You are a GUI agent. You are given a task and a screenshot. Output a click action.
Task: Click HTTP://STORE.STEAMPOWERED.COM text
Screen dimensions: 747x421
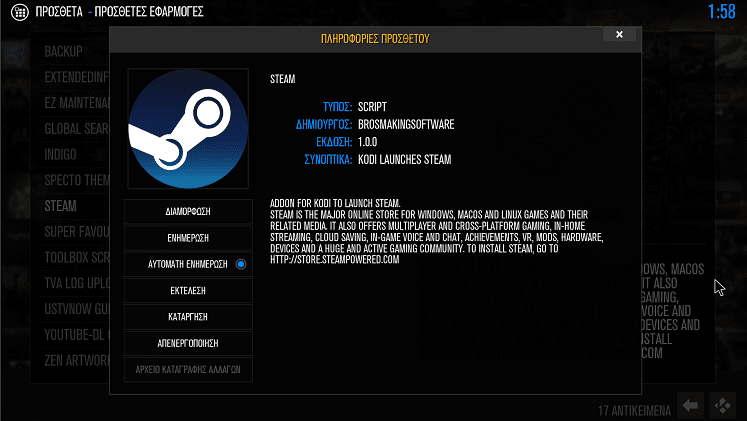334,260
